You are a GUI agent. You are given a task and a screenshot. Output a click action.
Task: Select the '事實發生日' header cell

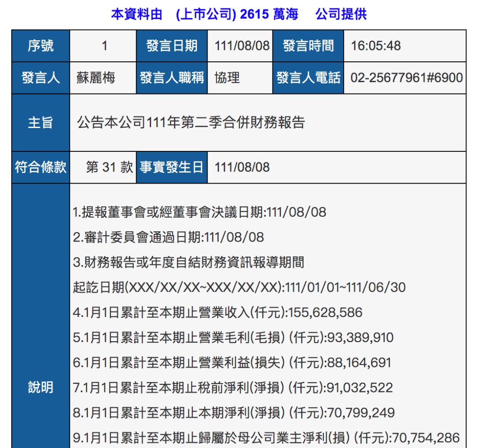pyautogui.click(x=172, y=167)
